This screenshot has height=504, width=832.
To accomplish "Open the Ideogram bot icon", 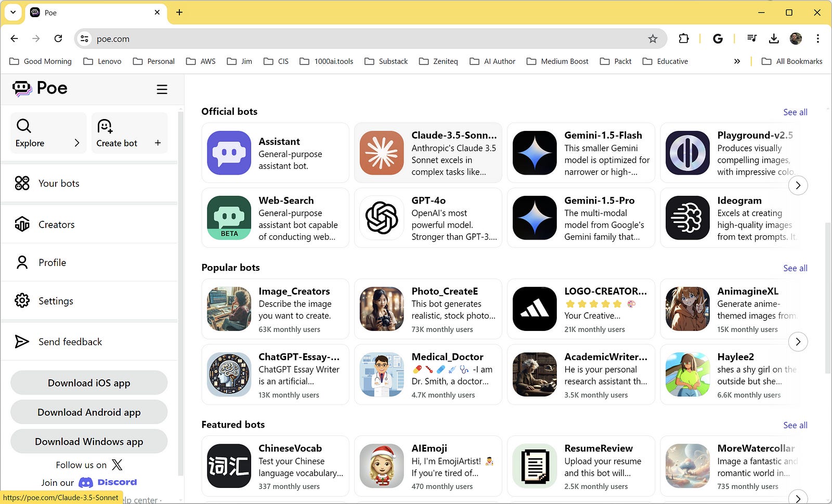I will tap(687, 218).
